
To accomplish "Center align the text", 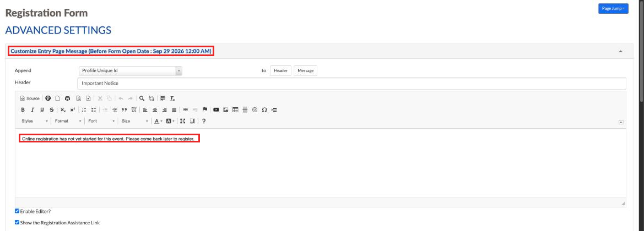I will [155, 110].
